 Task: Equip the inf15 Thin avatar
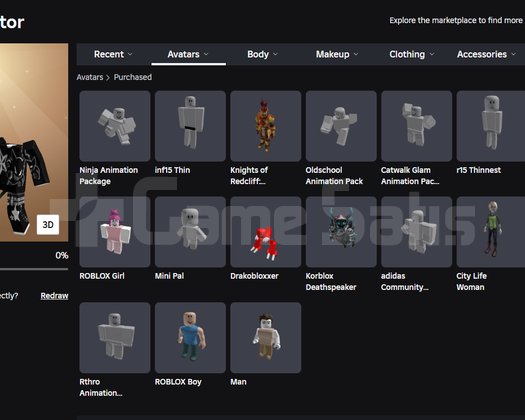tap(190, 126)
